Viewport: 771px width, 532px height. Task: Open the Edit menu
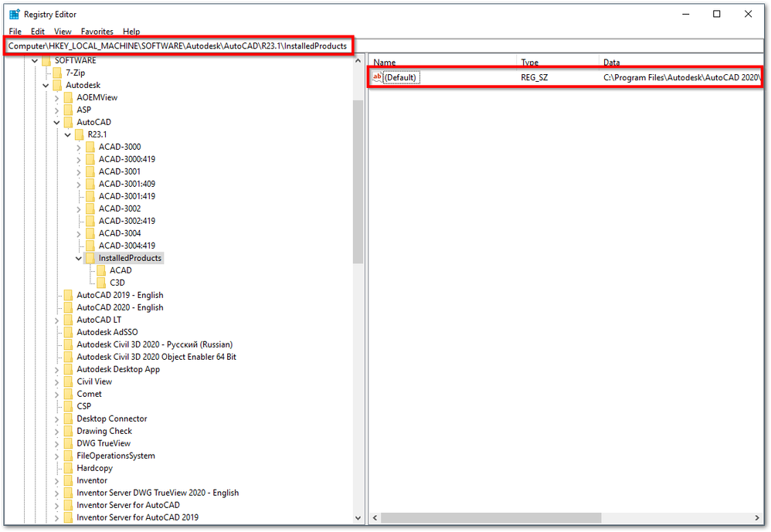click(38, 32)
